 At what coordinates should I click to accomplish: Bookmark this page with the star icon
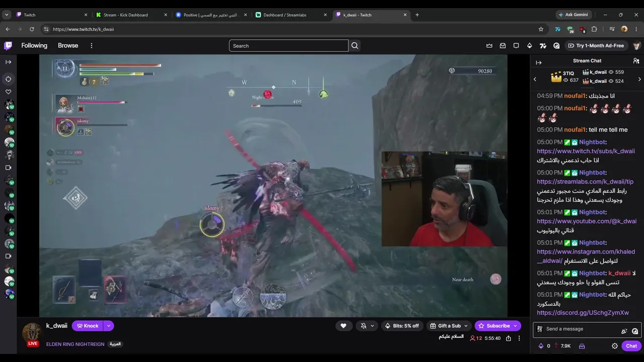click(541, 29)
